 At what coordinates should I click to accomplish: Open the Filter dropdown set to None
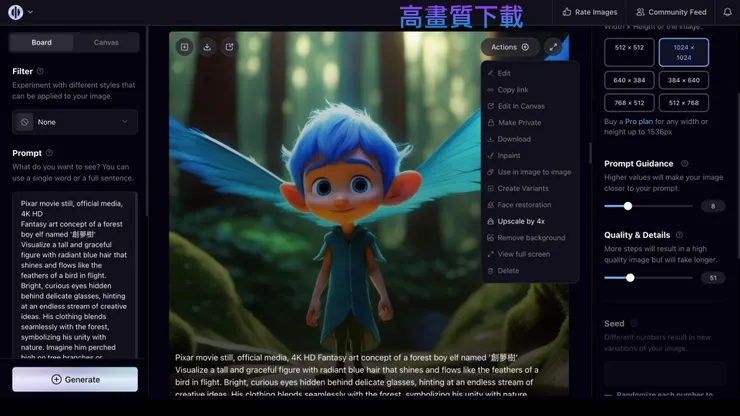pos(75,122)
